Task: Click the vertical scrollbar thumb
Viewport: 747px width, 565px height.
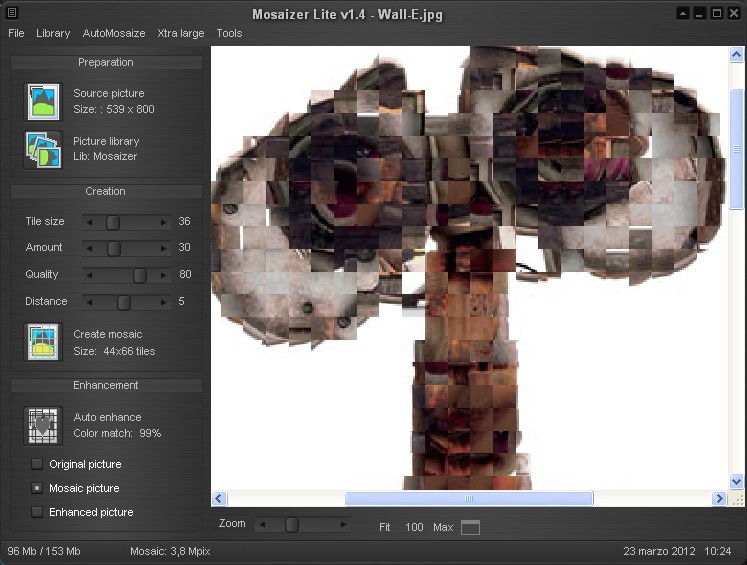Action: tap(737, 149)
